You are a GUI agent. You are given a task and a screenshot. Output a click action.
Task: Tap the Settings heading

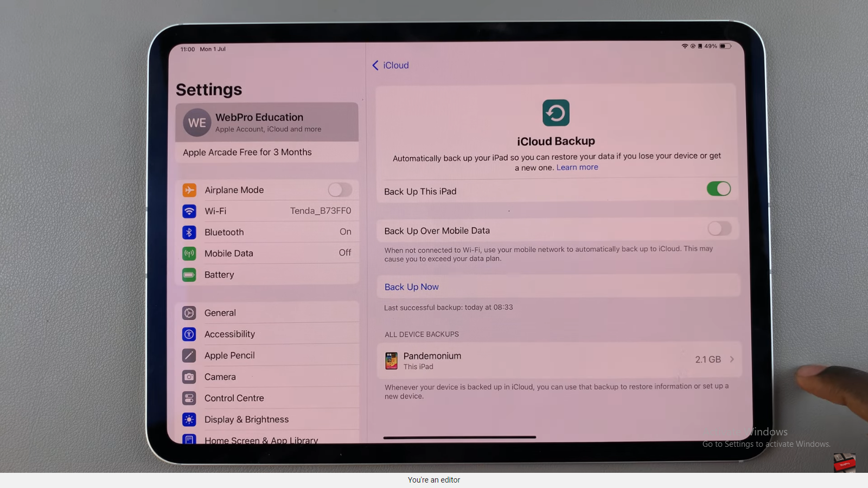[x=209, y=89]
